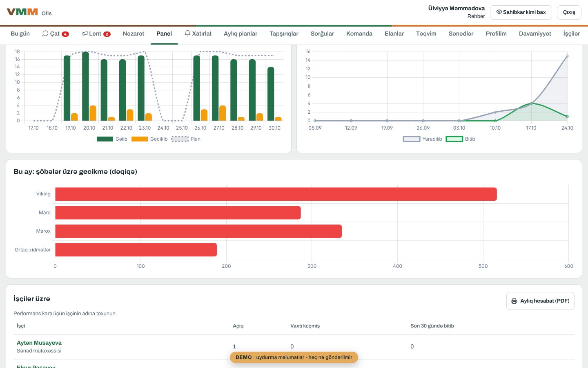Open the Elanlar tab

pyautogui.click(x=394, y=34)
